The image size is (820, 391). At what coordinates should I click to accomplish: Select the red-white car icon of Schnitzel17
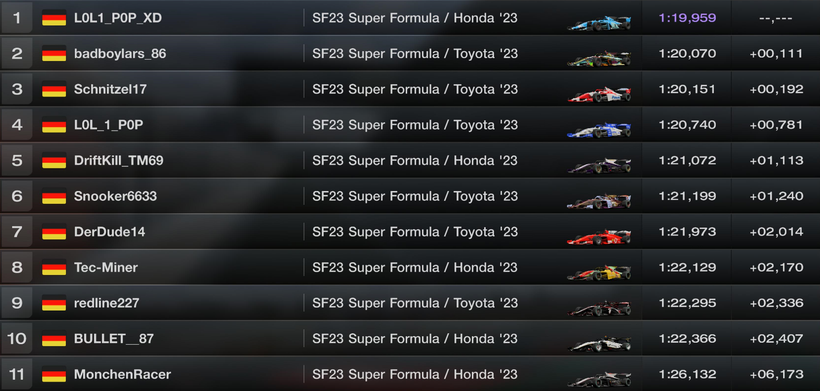click(599, 94)
